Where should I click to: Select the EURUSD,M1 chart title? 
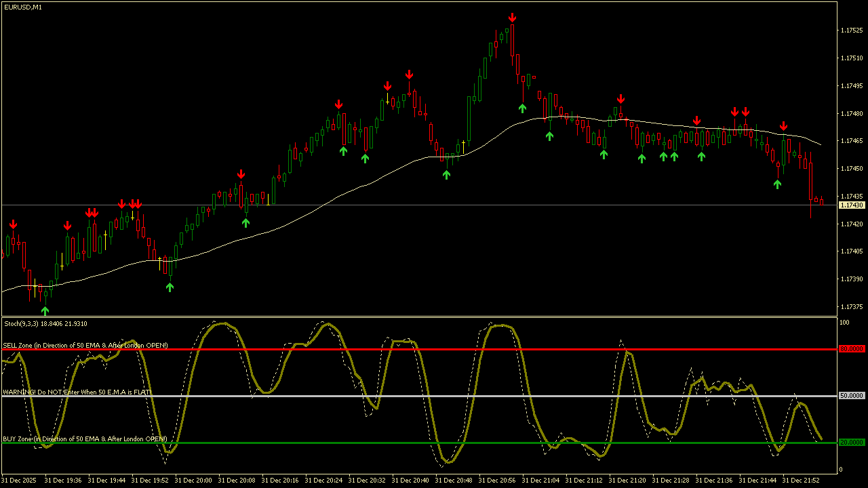[x=20, y=8]
